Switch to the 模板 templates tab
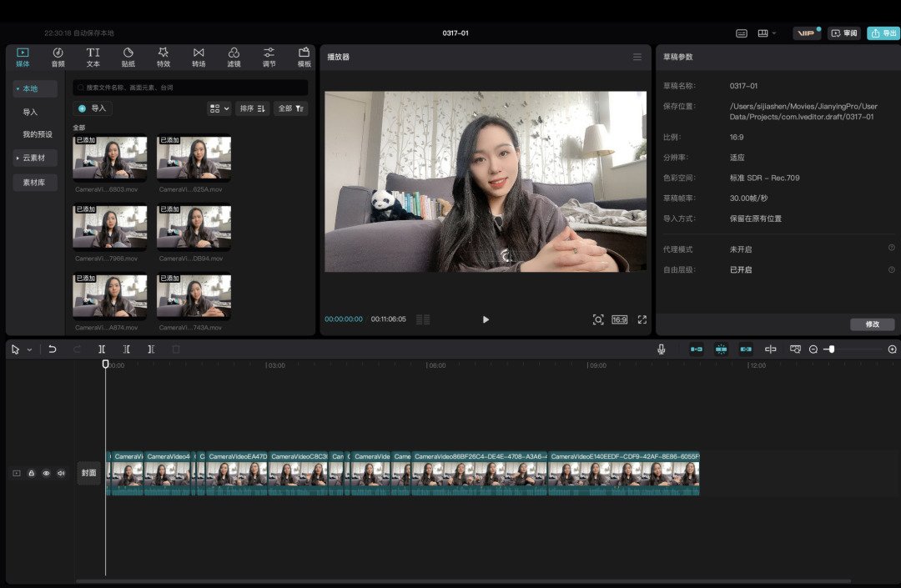Image resolution: width=901 pixels, height=588 pixels. coord(304,56)
